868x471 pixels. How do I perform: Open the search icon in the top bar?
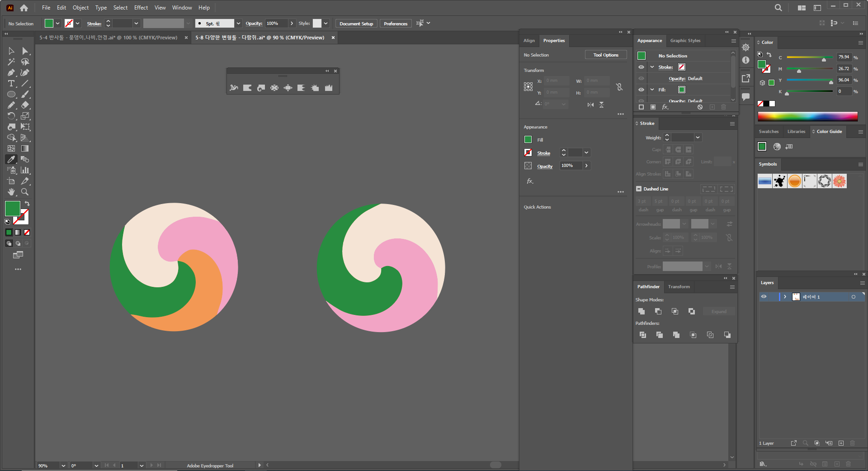778,8
